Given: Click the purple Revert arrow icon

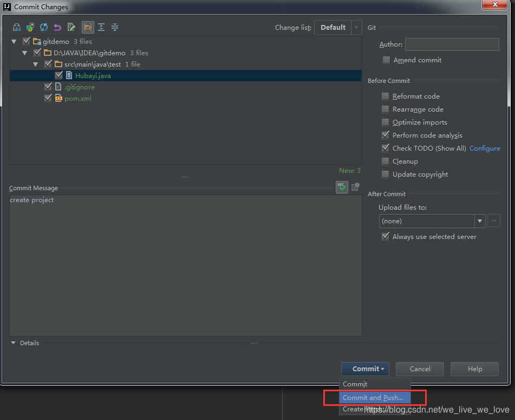Looking at the screenshot, I should [57, 27].
